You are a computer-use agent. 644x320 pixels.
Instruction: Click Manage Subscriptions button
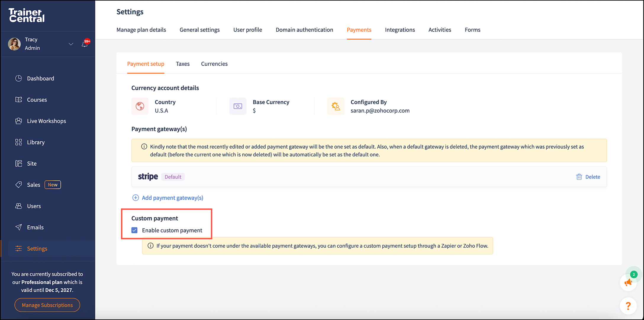[47, 305]
